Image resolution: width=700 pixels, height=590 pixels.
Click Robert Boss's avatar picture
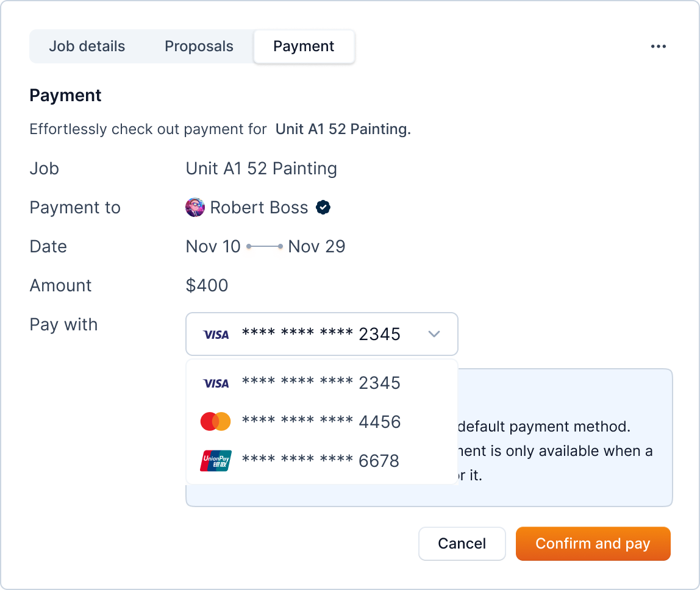tap(195, 208)
